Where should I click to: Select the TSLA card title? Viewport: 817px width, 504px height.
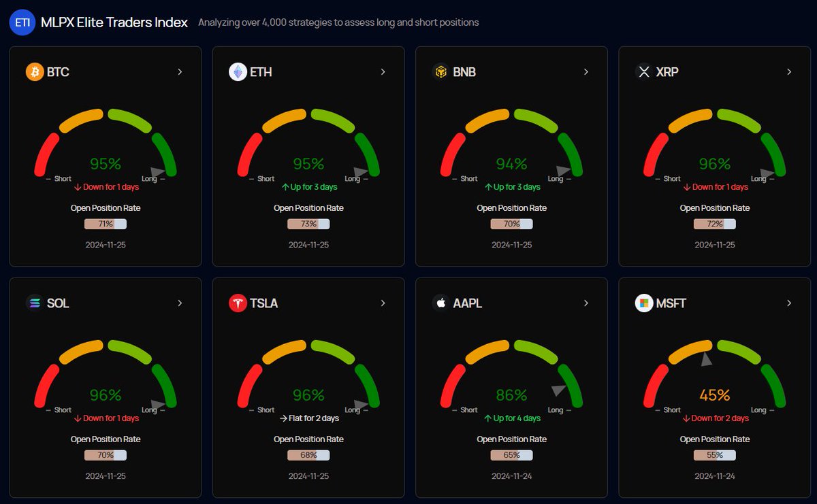[264, 303]
